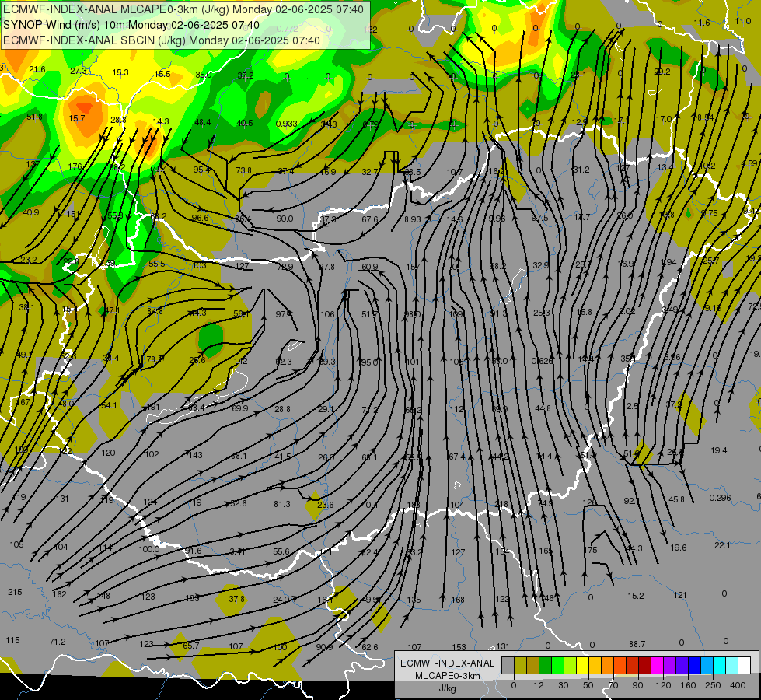The image size is (761, 700).
Task: Click the white legend swatch
Action: point(745,665)
